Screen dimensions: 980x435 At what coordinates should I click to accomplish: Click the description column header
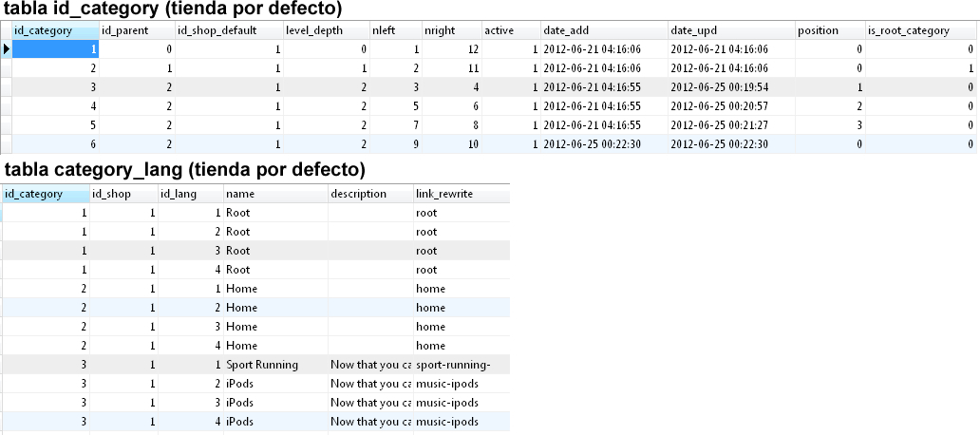[368, 194]
